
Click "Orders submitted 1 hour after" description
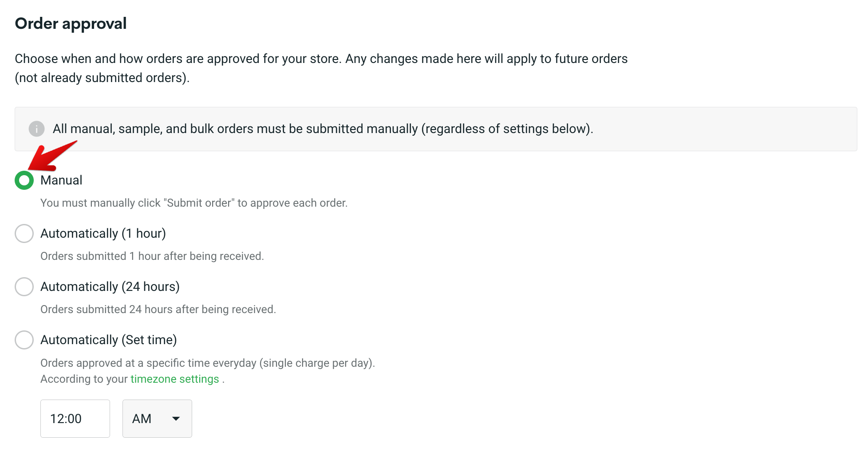click(x=152, y=256)
